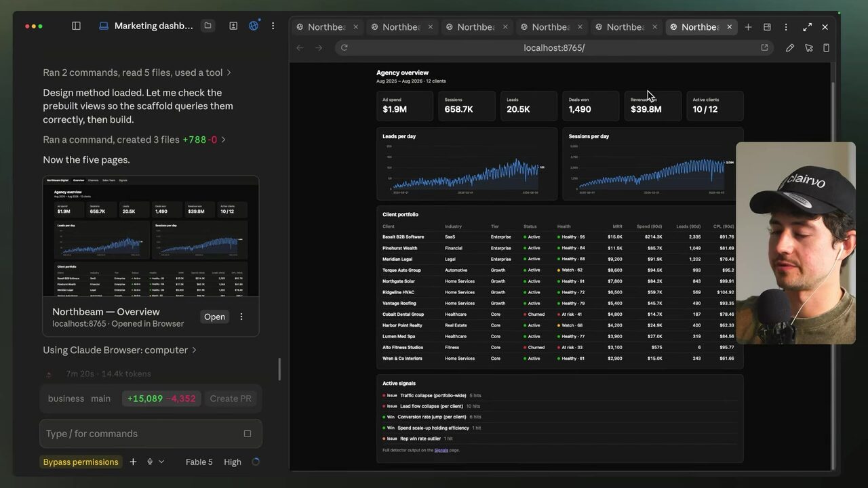The height and width of the screenshot is (488, 868).
Task: Follow the Signals link under Active signals
Action: click(441, 450)
